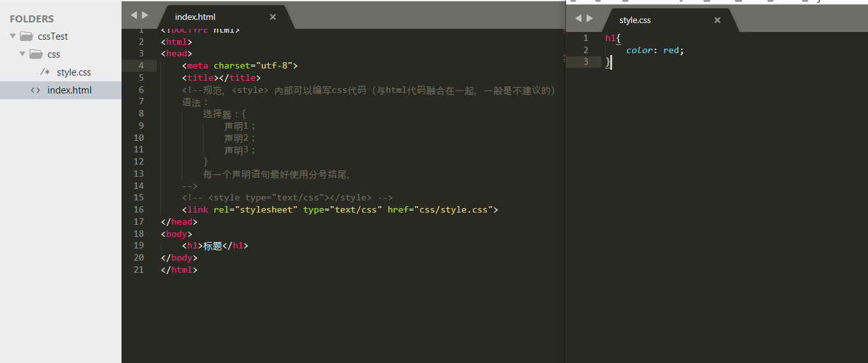Go to next tab in left pane
868x363 pixels.
[x=145, y=15]
